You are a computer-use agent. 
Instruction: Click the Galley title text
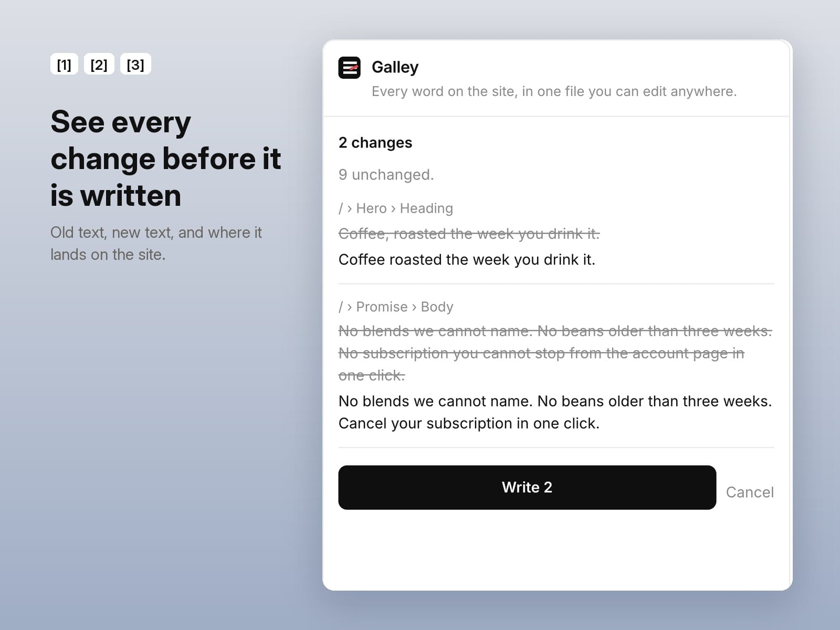coord(395,67)
